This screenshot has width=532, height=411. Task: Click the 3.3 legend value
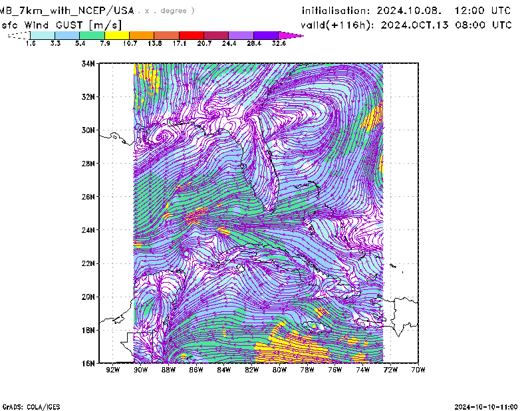tap(55, 43)
